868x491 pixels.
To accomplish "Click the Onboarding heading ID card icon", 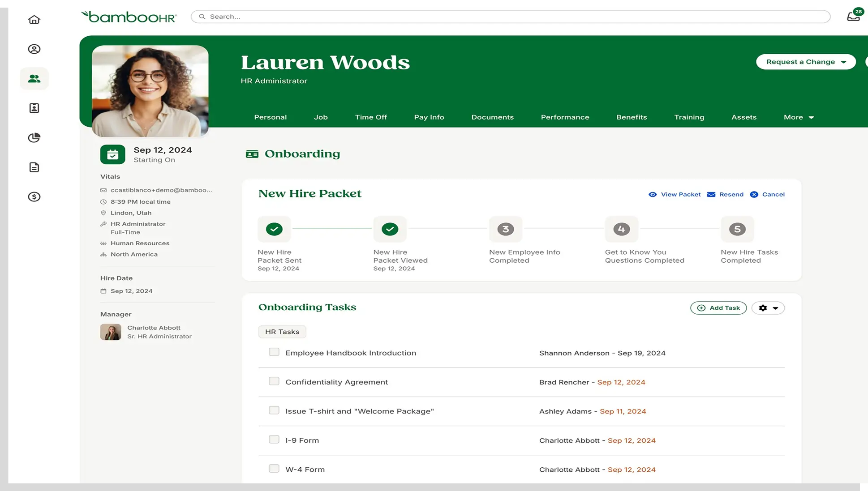I will 252,154.
